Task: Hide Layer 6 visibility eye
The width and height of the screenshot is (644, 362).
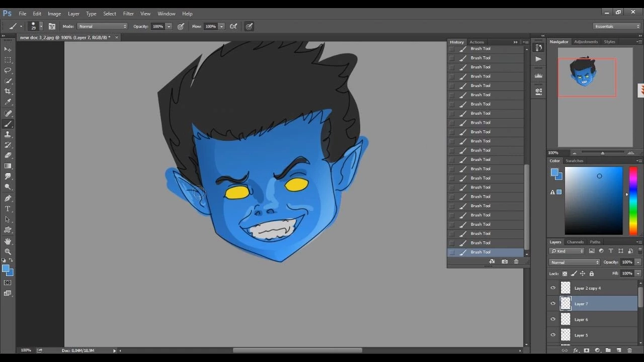Action: [x=553, y=319]
